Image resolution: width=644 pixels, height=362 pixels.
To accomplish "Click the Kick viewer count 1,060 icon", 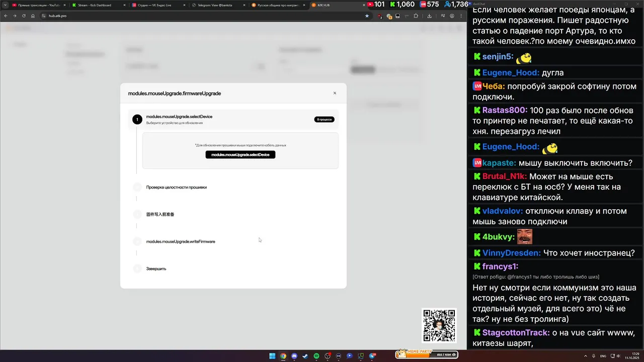I will pos(392,5).
